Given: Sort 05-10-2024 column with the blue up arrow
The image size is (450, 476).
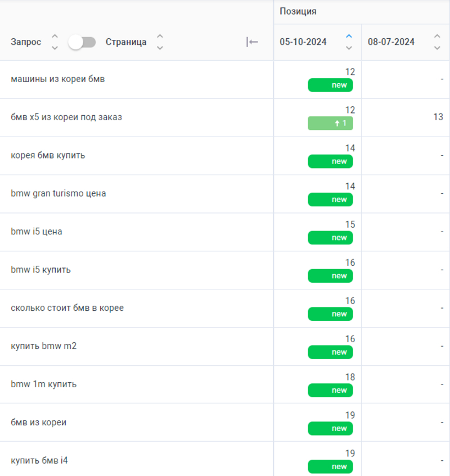Looking at the screenshot, I should pyautogui.click(x=349, y=37).
